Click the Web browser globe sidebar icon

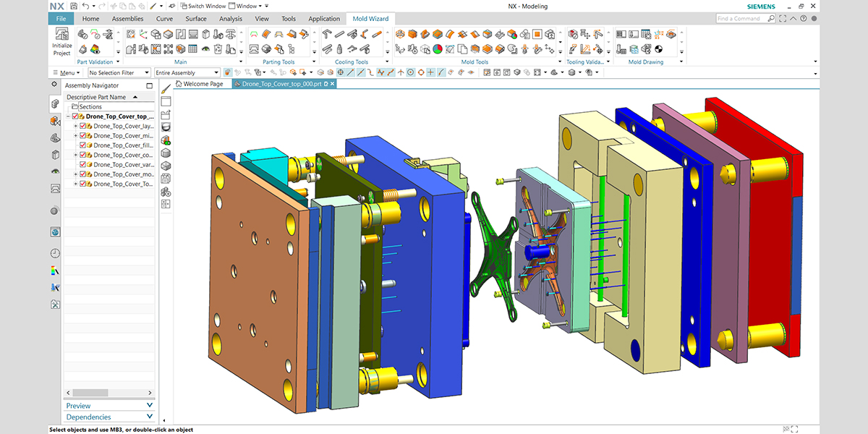[x=55, y=232]
